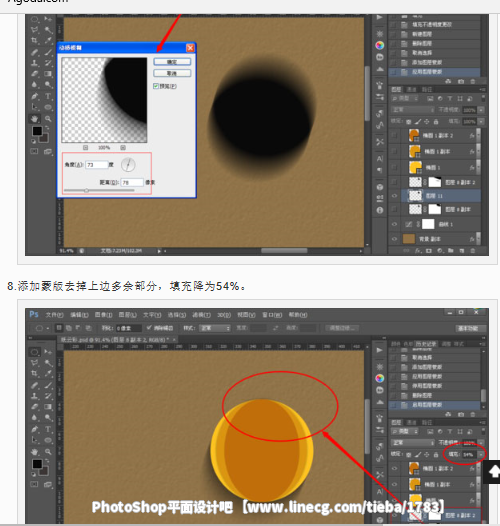Select the Magic Wand tool in motion blur screenshot
The height and width of the screenshot is (526, 500).
coord(48,30)
